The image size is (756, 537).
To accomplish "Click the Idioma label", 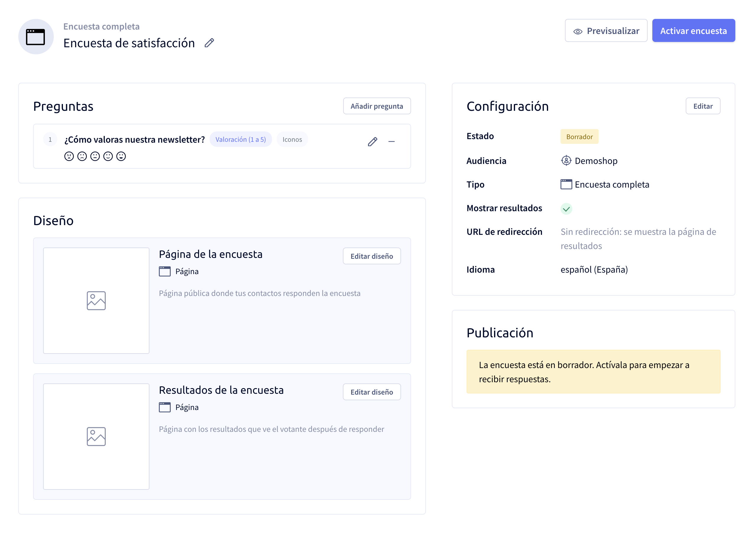I will (x=481, y=269).
